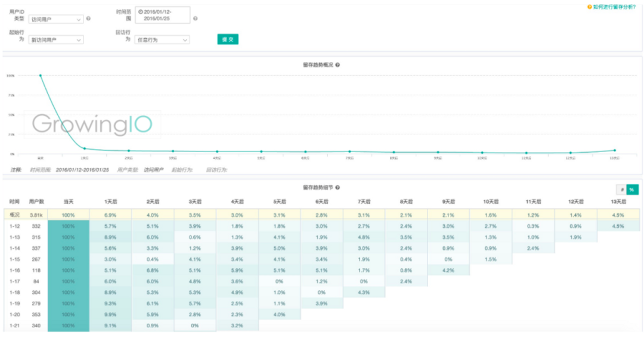Click the 3.81k total users cell

point(36,215)
